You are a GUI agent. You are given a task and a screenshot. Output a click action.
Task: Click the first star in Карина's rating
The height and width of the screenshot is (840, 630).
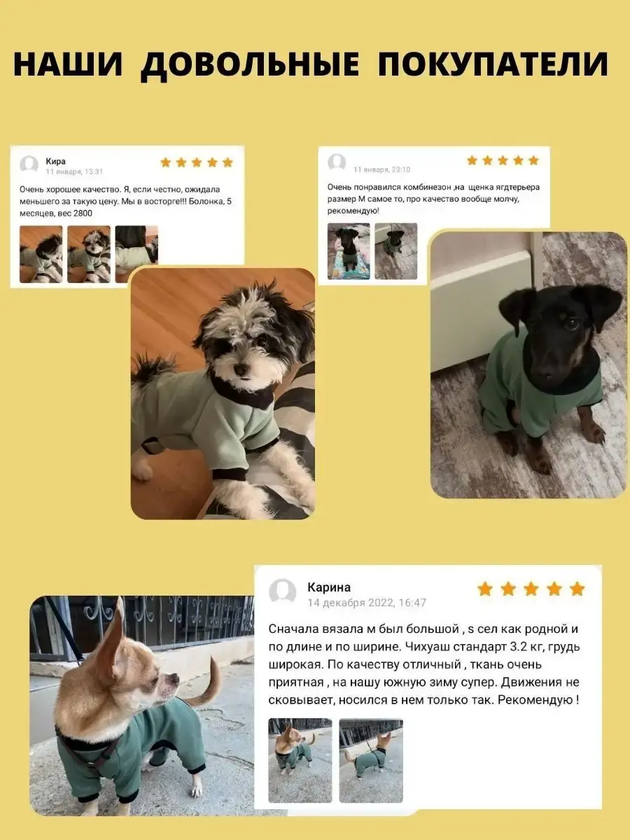point(485,589)
